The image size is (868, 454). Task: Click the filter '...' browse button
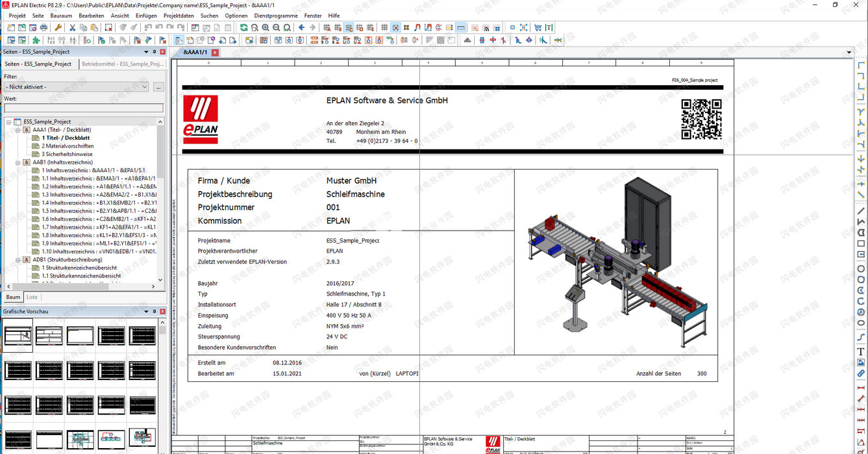click(158, 86)
